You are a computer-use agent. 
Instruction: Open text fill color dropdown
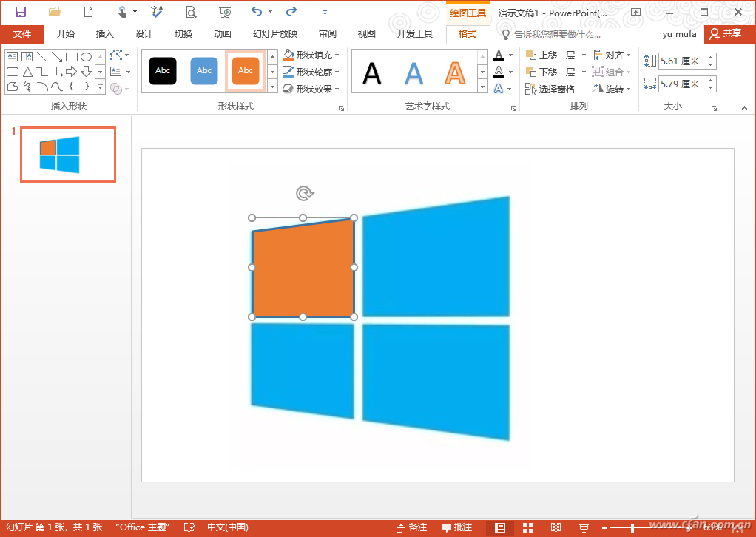point(510,55)
